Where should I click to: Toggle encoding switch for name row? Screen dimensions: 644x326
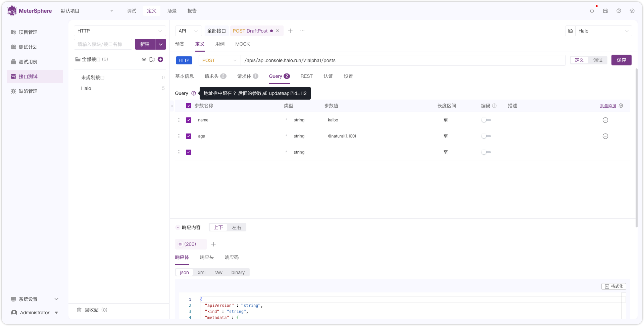coord(486,120)
